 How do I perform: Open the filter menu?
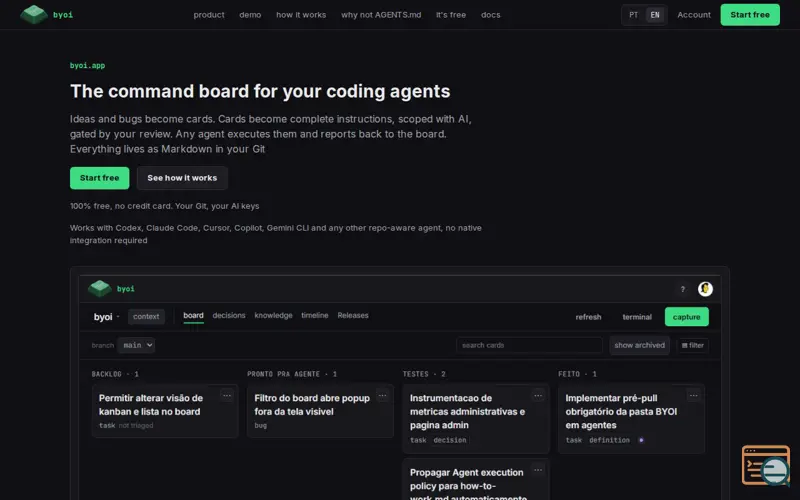coord(692,345)
